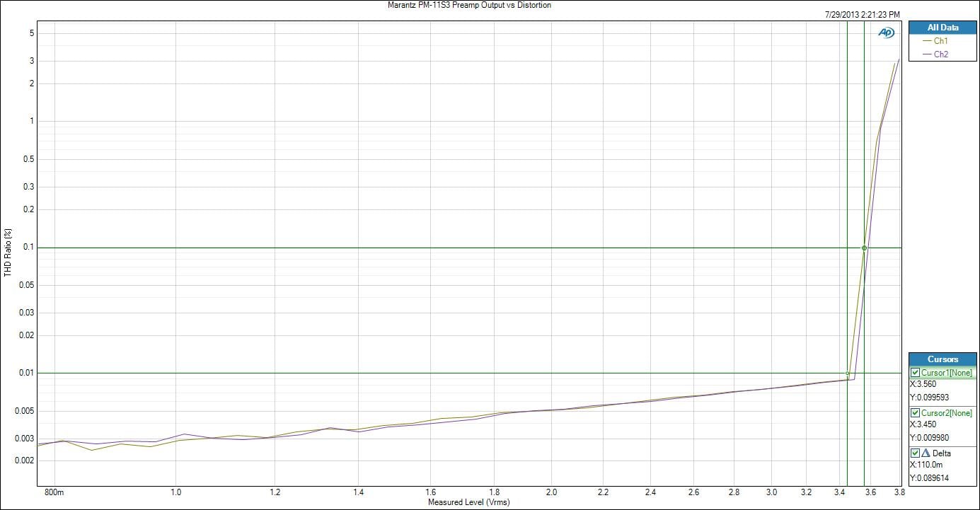Click the Delta label text
Viewport: 980px width, 510px height.
tap(942, 453)
